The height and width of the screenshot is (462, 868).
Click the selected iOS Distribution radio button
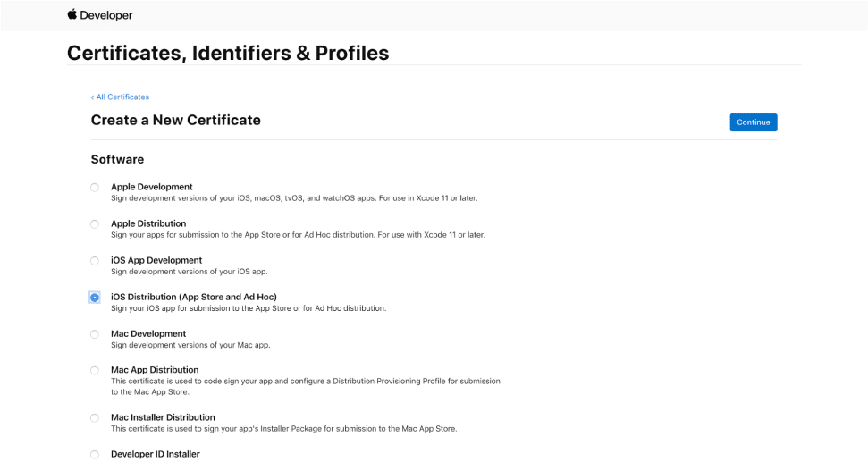95,297
